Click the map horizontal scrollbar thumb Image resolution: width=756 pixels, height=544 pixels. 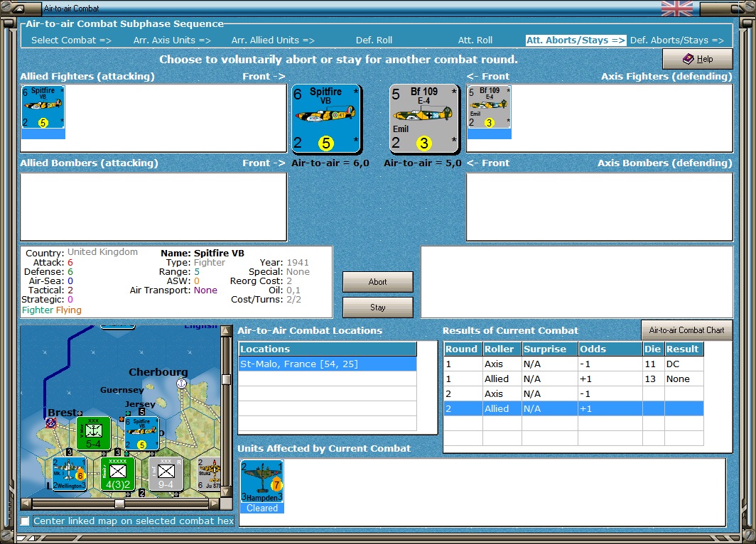click(119, 504)
